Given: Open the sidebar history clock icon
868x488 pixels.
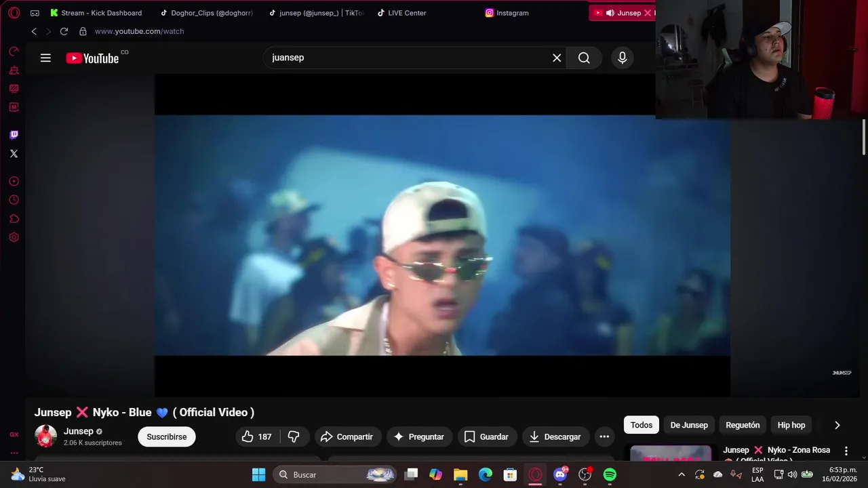Looking at the screenshot, I should (14, 200).
